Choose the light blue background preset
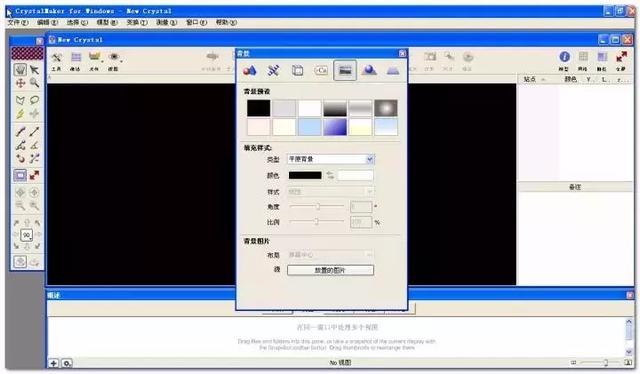The width and height of the screenshot is (640, 374). 309,127
